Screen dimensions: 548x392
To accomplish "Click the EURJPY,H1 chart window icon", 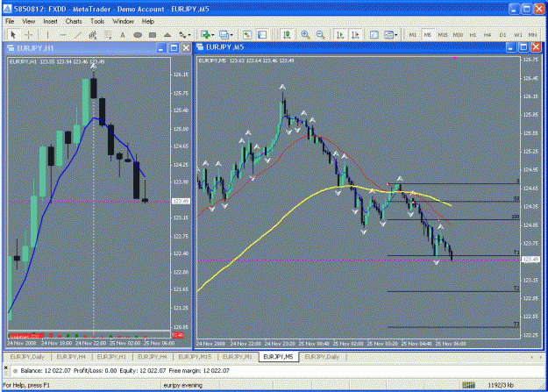I will click(x=11, y=48).
